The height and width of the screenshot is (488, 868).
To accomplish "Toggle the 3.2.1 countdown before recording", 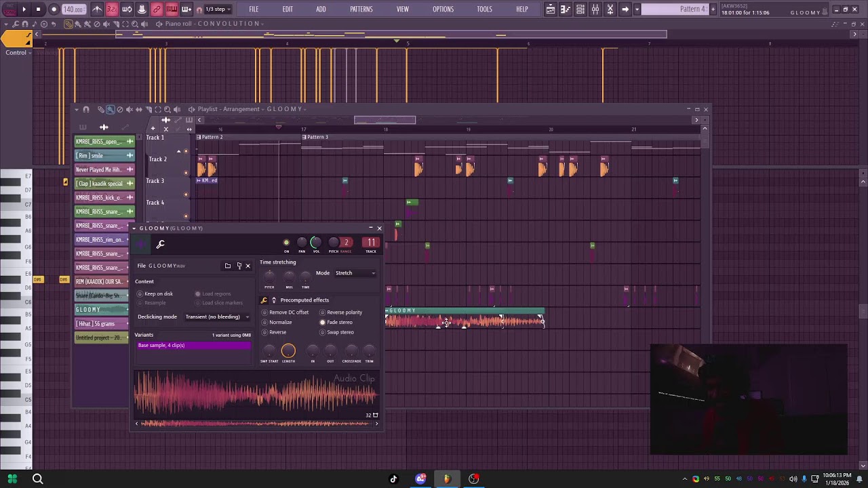I will pos(112,9).
